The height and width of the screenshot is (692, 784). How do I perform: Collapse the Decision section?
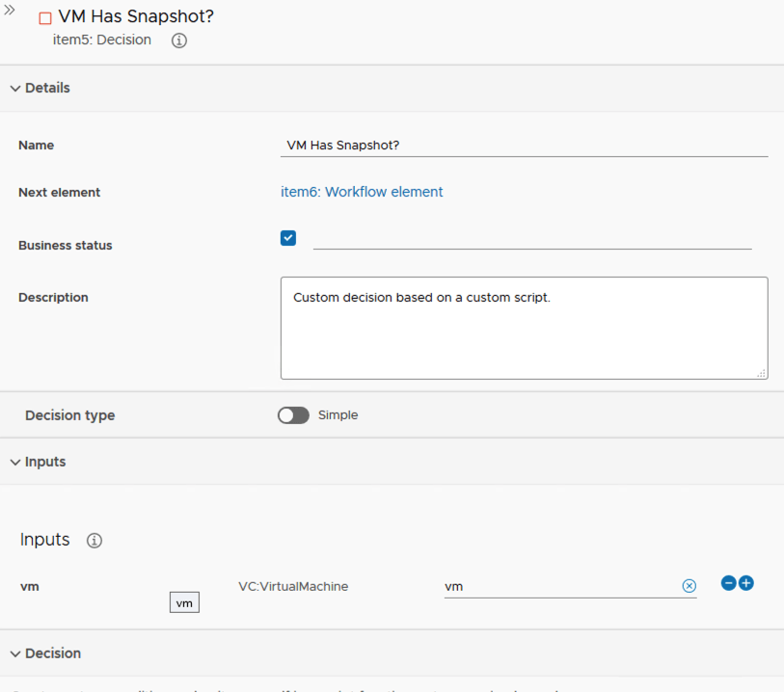coord(45,653)
